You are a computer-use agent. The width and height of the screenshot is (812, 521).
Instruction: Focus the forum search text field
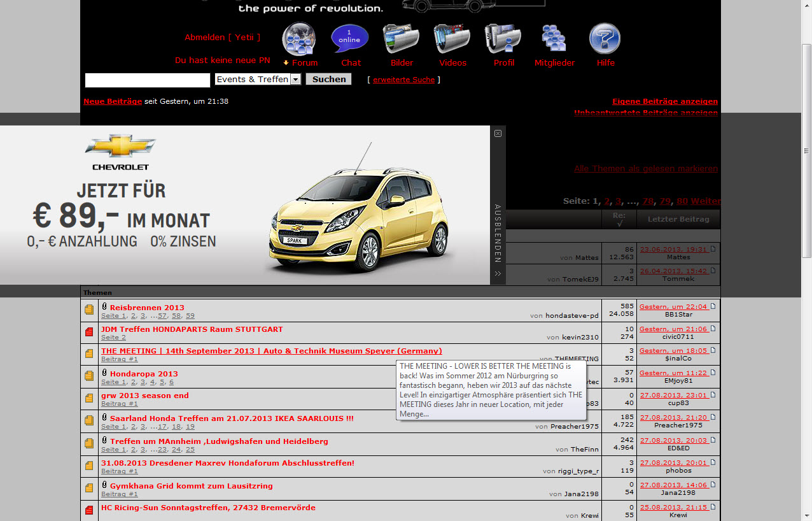[148, 80]
